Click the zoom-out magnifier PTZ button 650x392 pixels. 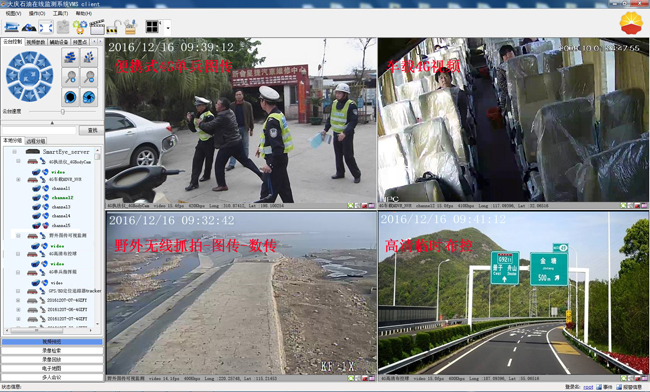[x=89, y=77]
